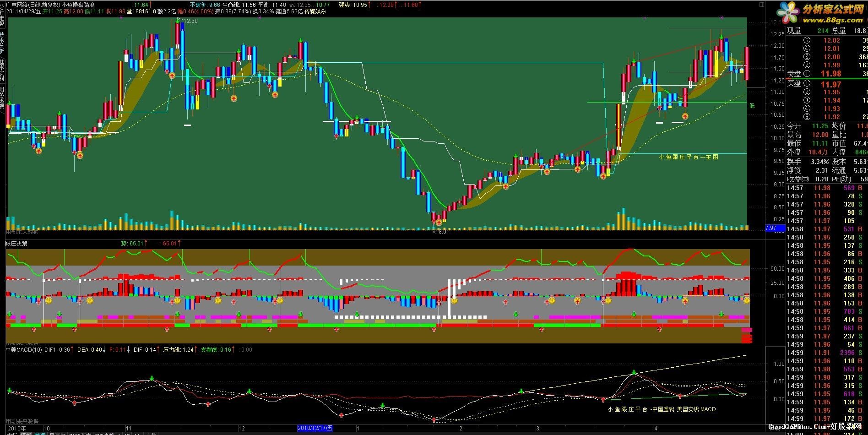
Task: Select the 14:59 trade with volume 2396
Action: click(x=827, y=353)
